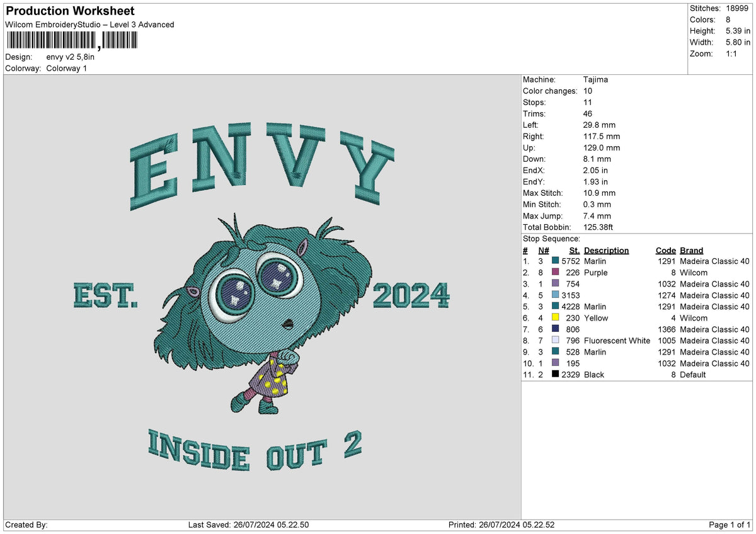This screenshot has height=534, width=756.
Task: Click the Height value '5.39 in'
Action: 736,31
